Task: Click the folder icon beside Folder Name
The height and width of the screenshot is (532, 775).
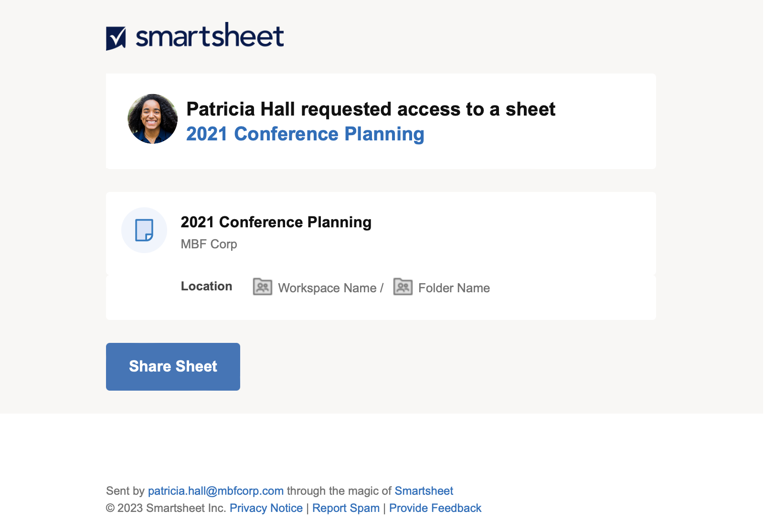Action: 403,287
